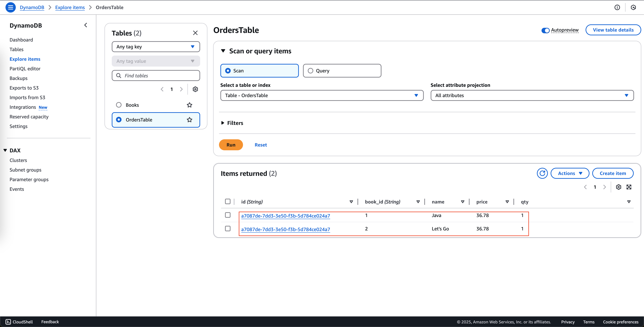Viewport: 644px width, 327px height.
Task: Open Reserved capacity navigation item
Action: click(x=29, y=117)
